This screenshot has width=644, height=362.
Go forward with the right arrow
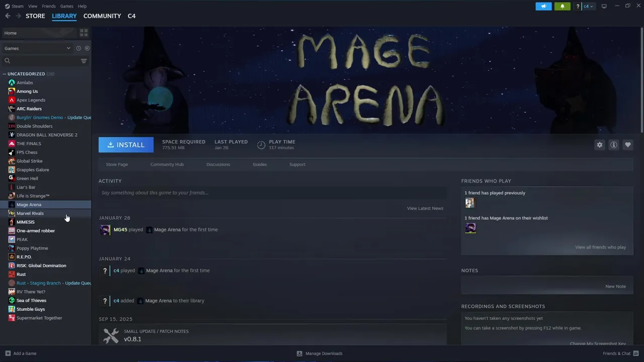tap(18, 16)
